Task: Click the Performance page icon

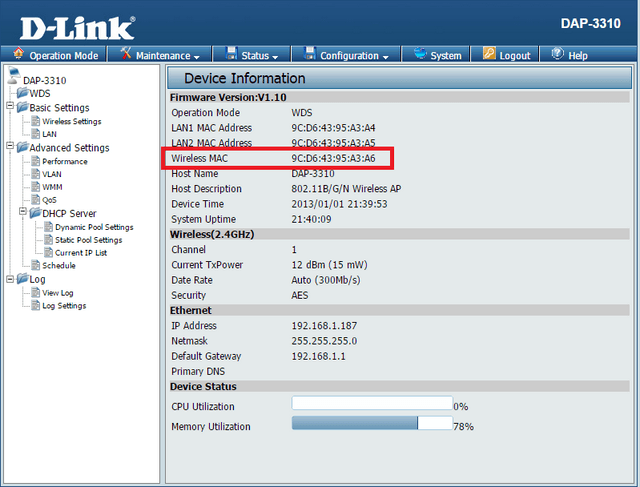Action: click(x=36, y=161)
